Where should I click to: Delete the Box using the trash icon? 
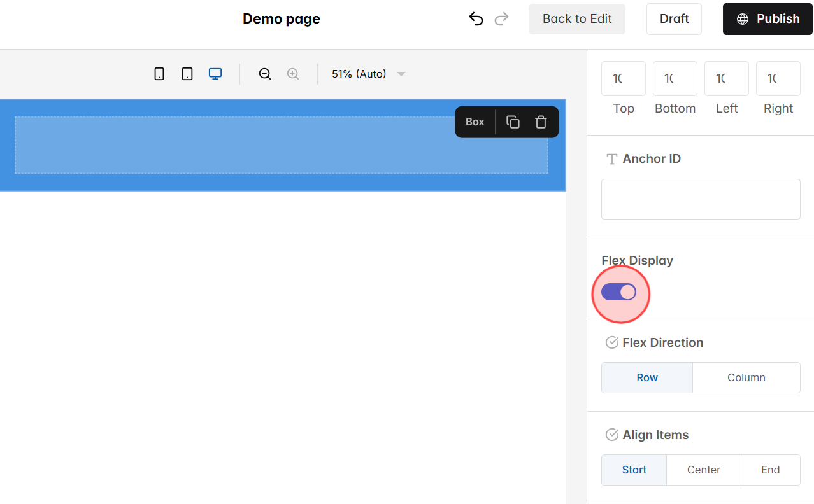541,122
